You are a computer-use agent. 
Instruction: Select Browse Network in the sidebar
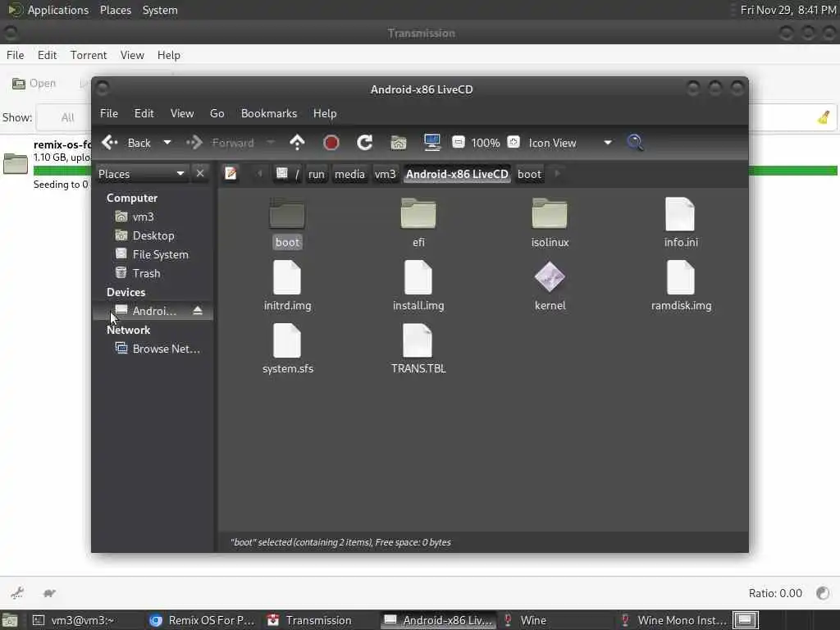pyautogui.click(x=153, y=349)
